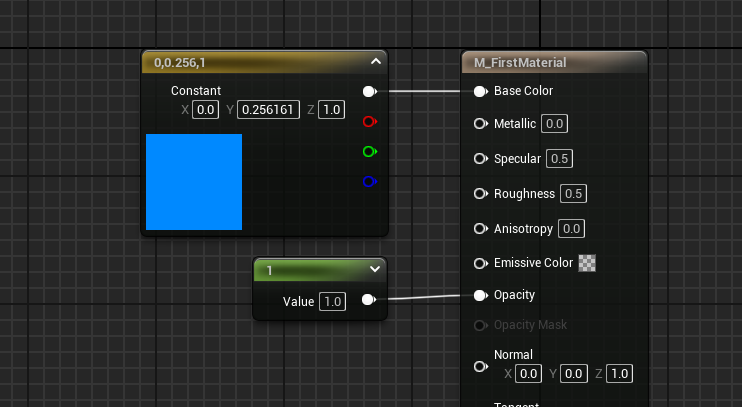Edit the Normal Y field

coord(574,373)
